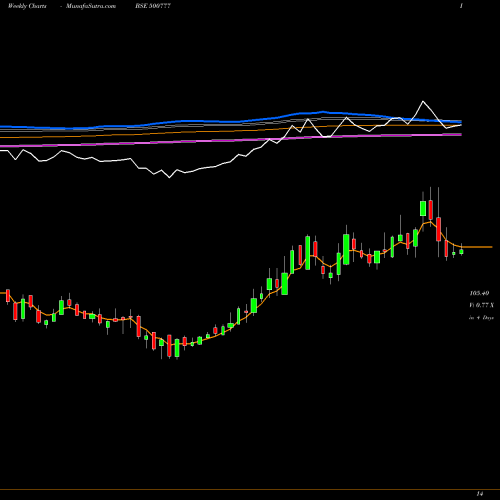This screenshot has height=500, width=500.
Task: Click the "Weekly Charts" title text
Action: coord(27,6)
